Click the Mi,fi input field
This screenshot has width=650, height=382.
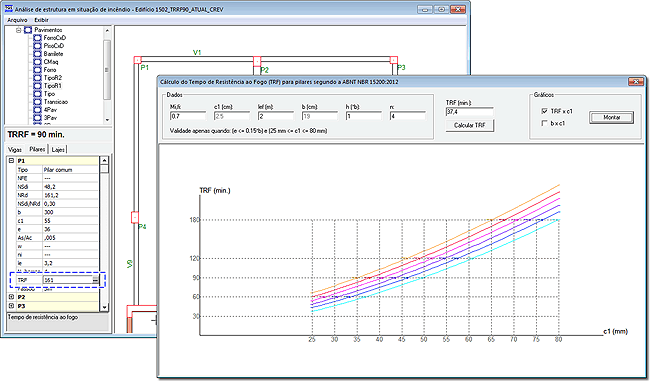[188, 116]
